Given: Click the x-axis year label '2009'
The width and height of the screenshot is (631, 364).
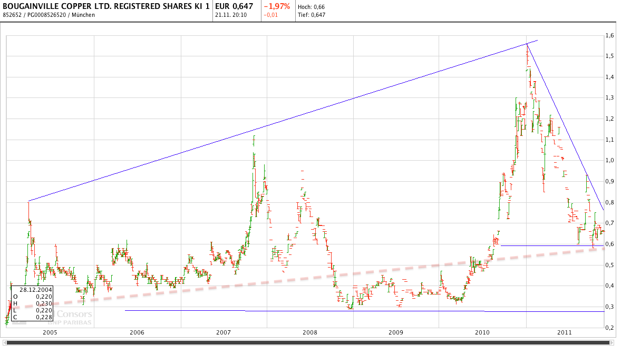Looking at the screenshot, I should 396,332.
